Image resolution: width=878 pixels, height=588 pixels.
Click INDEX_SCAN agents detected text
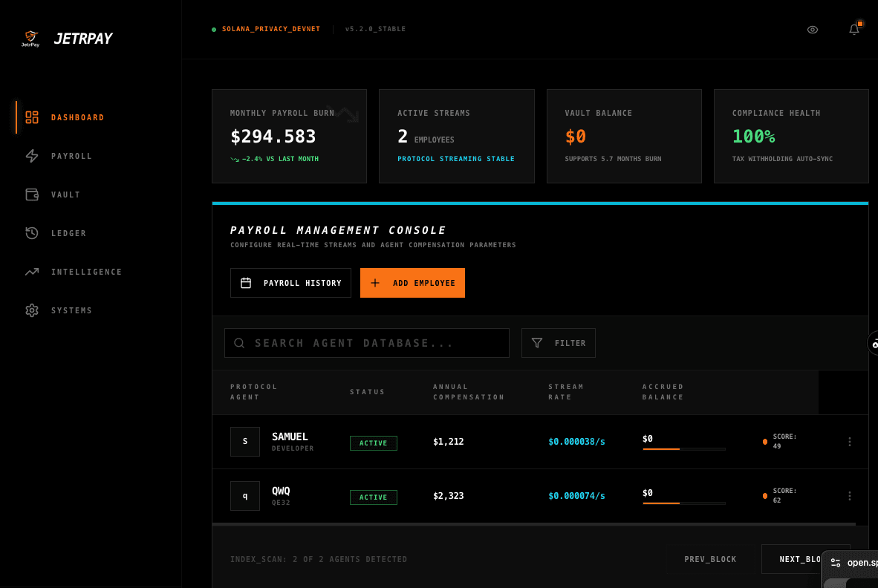click(319, 559)
